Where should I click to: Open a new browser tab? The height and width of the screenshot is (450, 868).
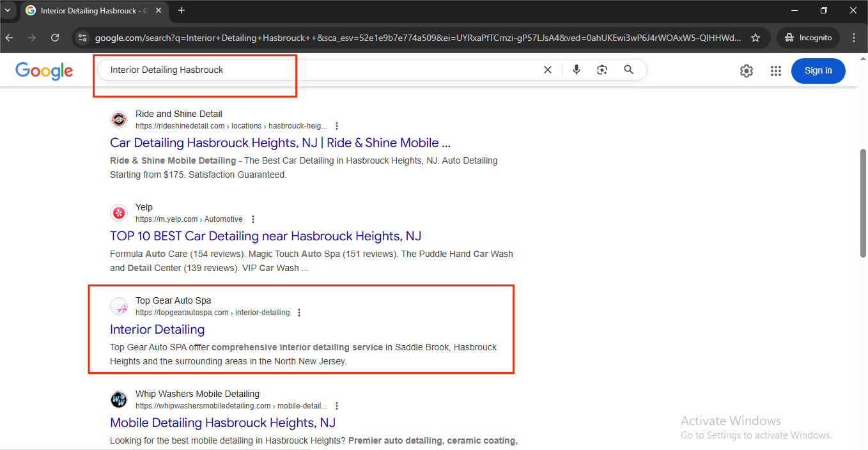coord(182,10)
